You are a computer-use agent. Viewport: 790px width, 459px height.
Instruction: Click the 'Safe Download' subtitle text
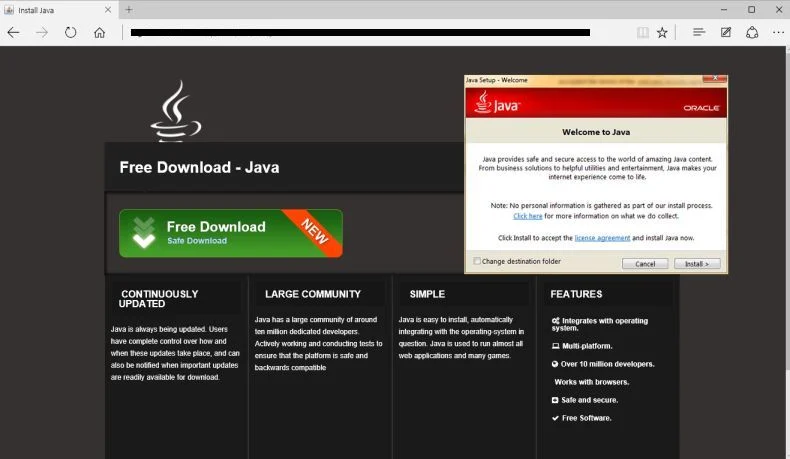(197, 241)
